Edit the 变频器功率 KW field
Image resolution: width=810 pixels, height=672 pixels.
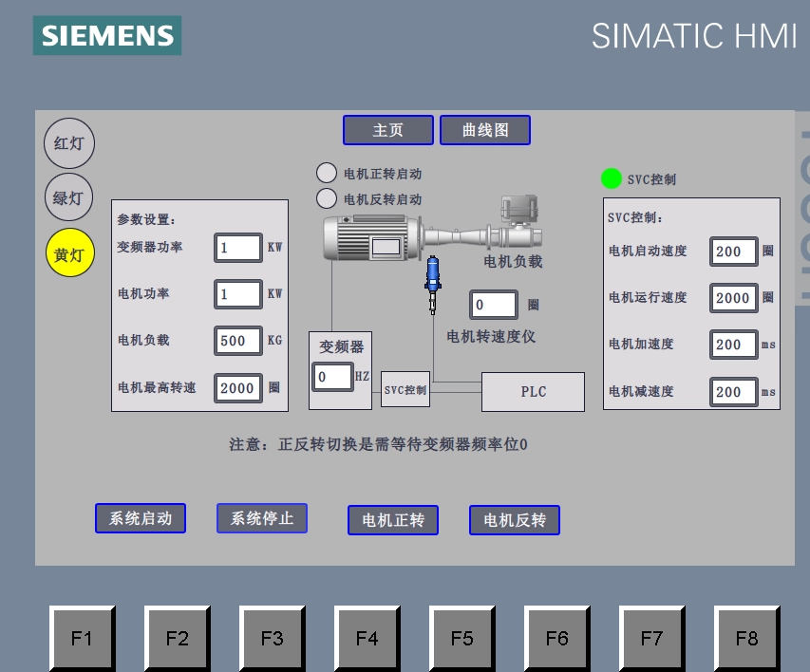point(238,248)
